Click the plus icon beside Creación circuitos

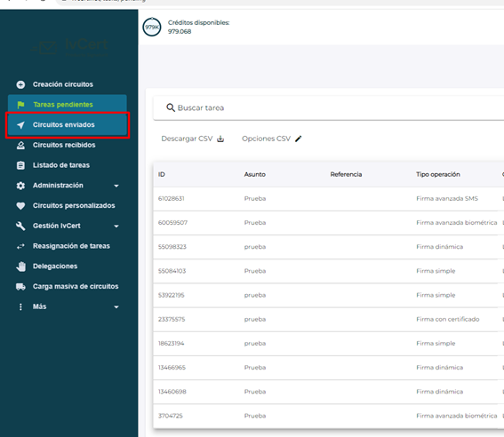point(20,84)
